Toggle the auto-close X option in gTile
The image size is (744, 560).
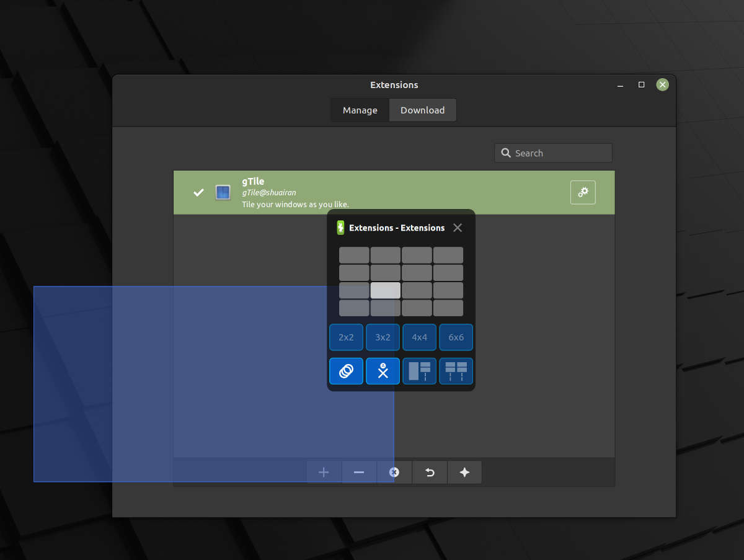tap(383, 371)
